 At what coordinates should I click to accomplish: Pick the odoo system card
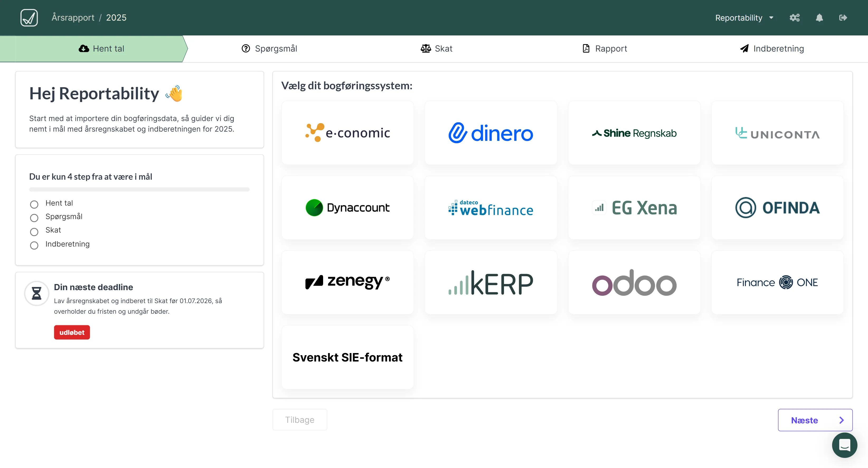[634, 282]
